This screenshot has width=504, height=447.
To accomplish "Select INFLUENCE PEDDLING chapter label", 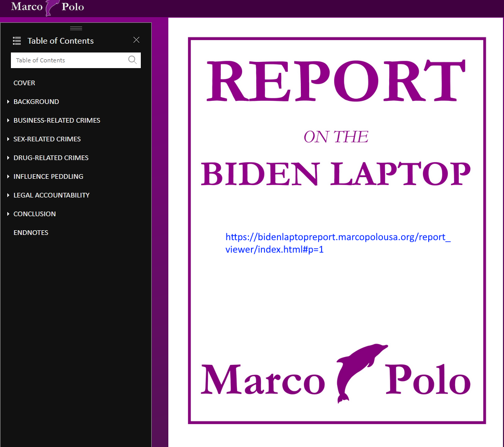I will point(48,176).
